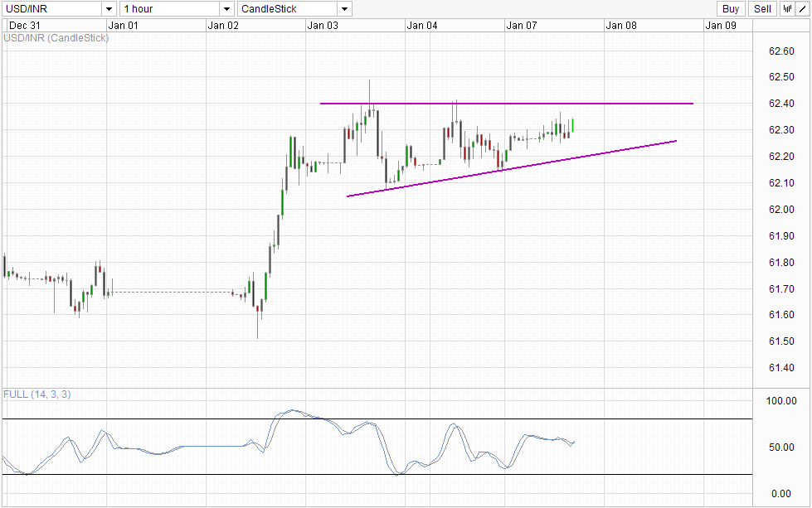This screenshot has height=508, width=812.
Task: Click the Jan 08 date label
Action: [x=621, y=26]
